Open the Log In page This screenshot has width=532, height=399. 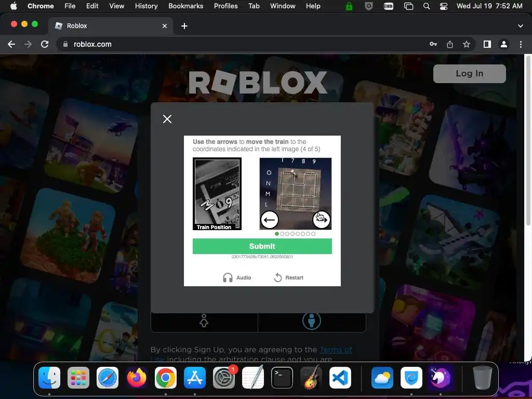pos(470,74)
